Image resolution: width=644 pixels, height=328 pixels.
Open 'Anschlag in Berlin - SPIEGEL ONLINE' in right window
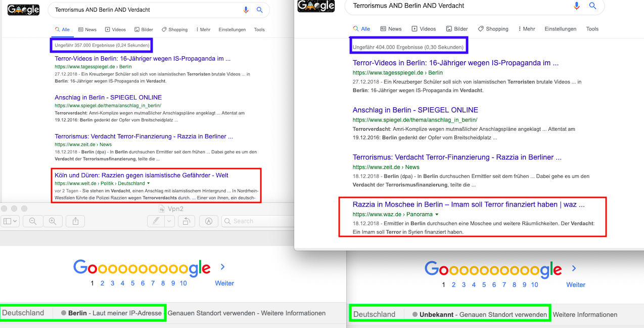coord(416,110)
